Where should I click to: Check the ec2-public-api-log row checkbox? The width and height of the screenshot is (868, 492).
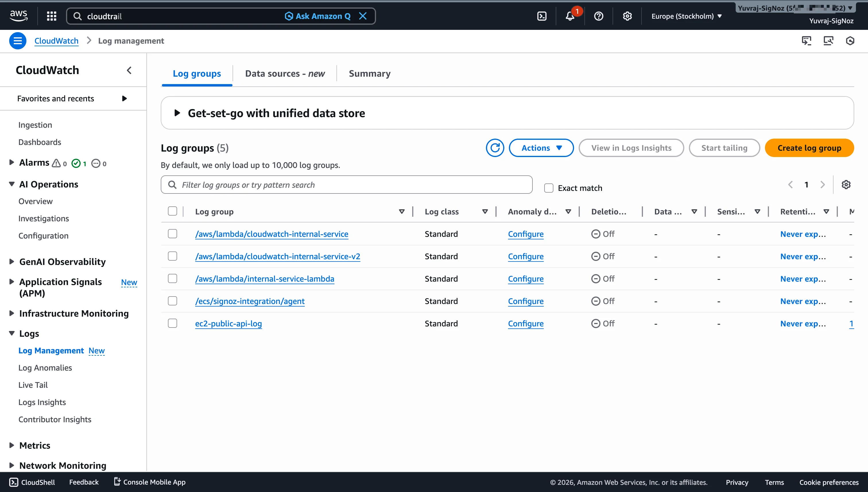tap(172, 323)
